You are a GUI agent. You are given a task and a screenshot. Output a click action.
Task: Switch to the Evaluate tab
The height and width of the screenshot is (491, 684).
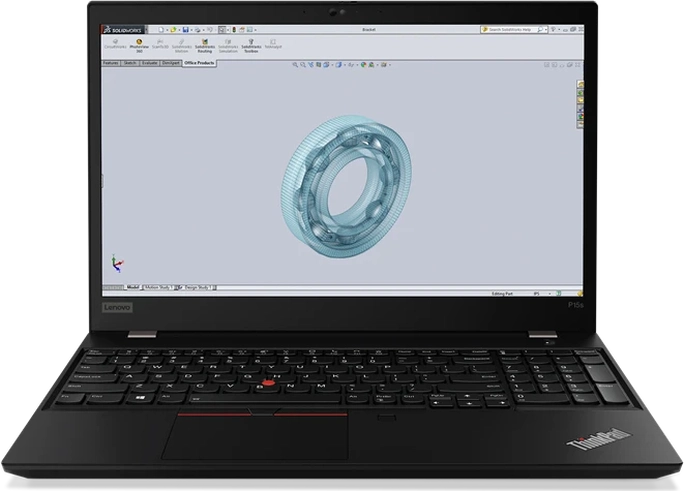[150, 62]
